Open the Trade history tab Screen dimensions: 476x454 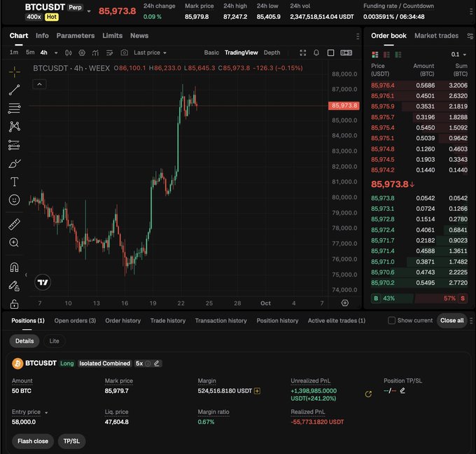coord(168,321)
